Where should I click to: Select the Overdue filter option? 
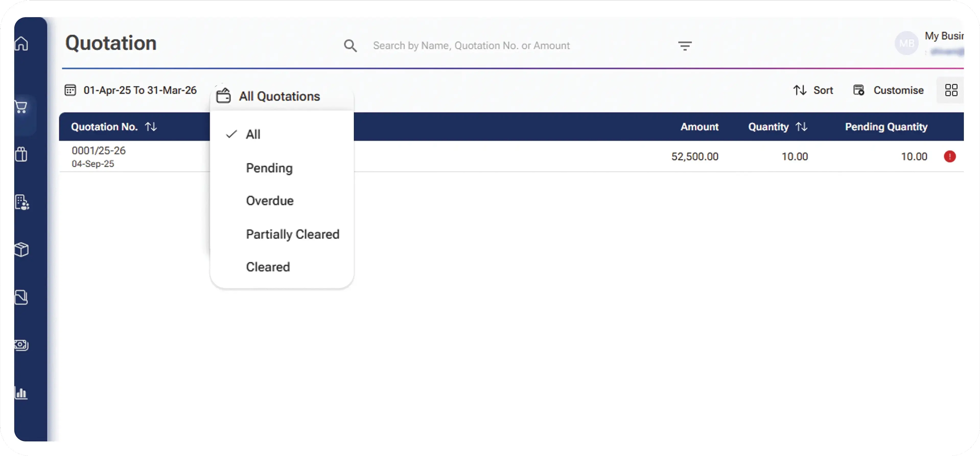270,201
